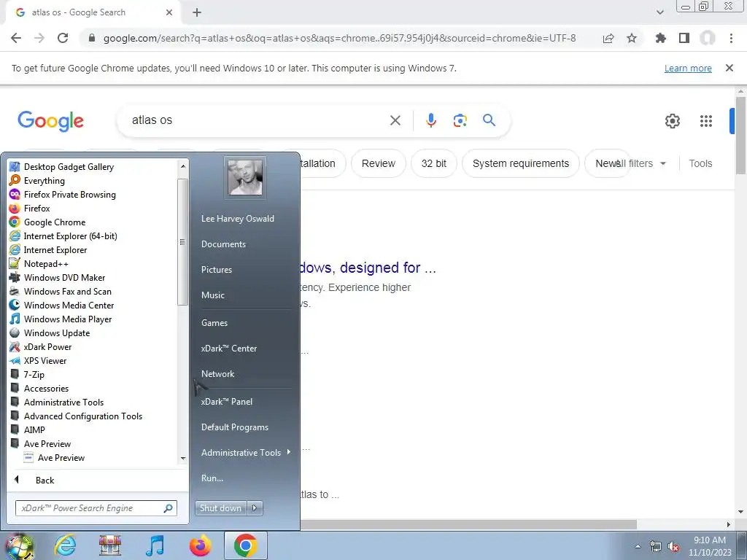The width and height of the screenshot is (747, 560).
Task: Open the Google apps grid
Action: [x=706, y=121]
